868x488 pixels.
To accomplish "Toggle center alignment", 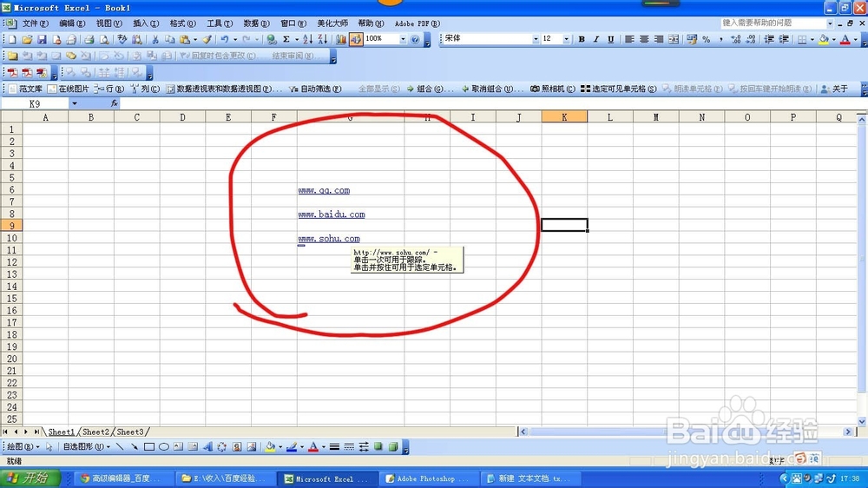I will point(644,39).
